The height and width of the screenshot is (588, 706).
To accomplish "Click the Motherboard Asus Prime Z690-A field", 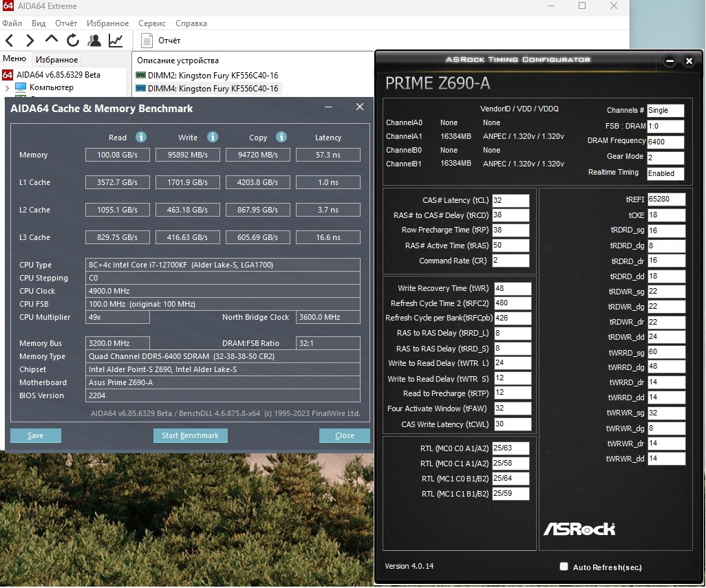I will pos(223,382).
